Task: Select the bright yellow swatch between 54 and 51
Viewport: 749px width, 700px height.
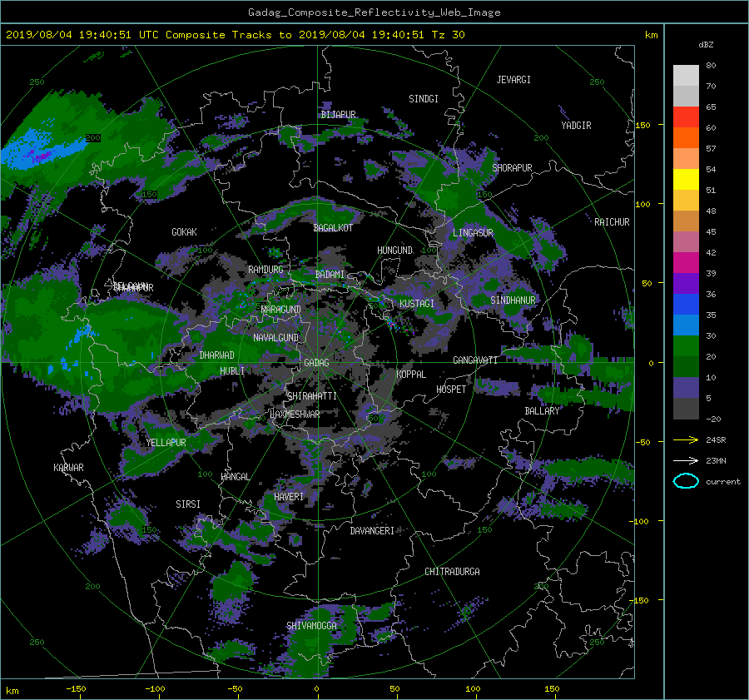Action: tap(686, 179)
